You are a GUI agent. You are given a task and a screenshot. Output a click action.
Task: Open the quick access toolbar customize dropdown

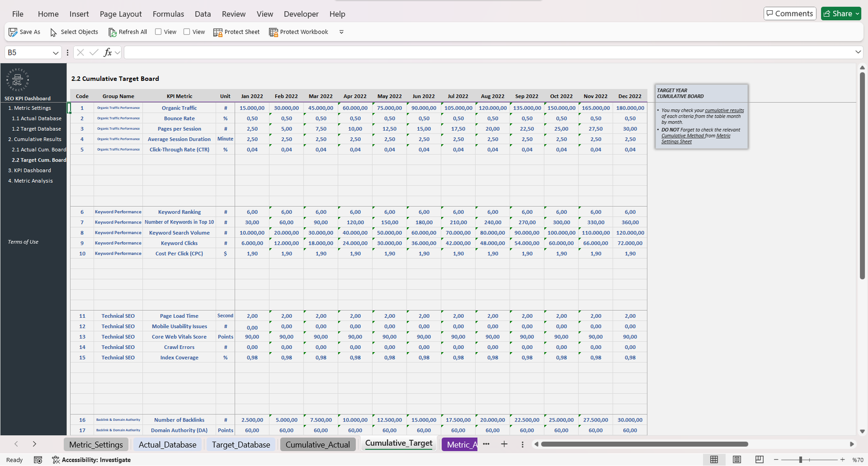coord(341,32)
